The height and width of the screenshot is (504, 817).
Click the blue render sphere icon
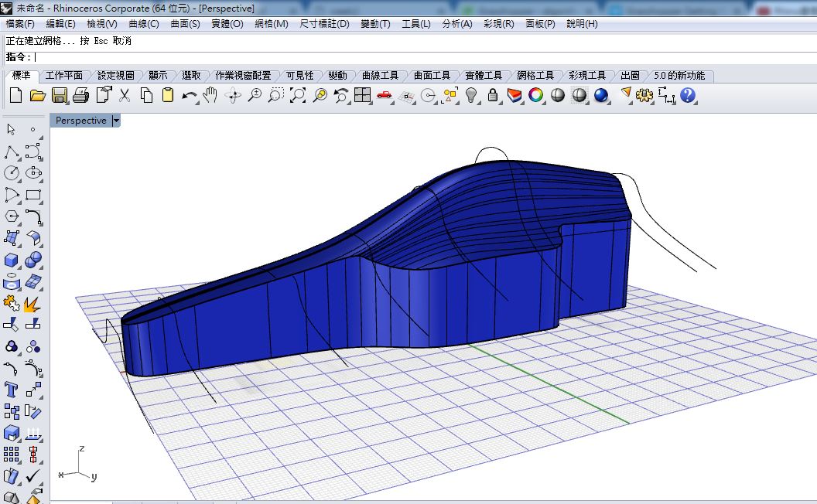point(601,95)
